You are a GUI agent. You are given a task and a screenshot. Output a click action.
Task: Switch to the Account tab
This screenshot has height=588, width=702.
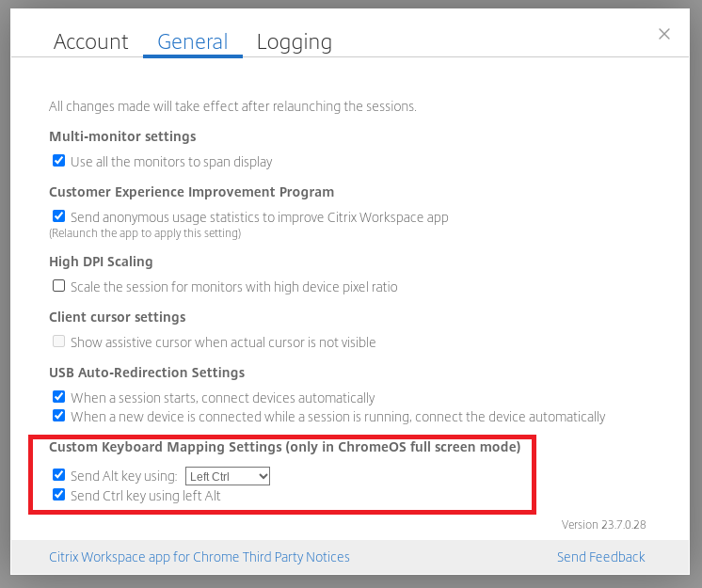click(91, 42)
